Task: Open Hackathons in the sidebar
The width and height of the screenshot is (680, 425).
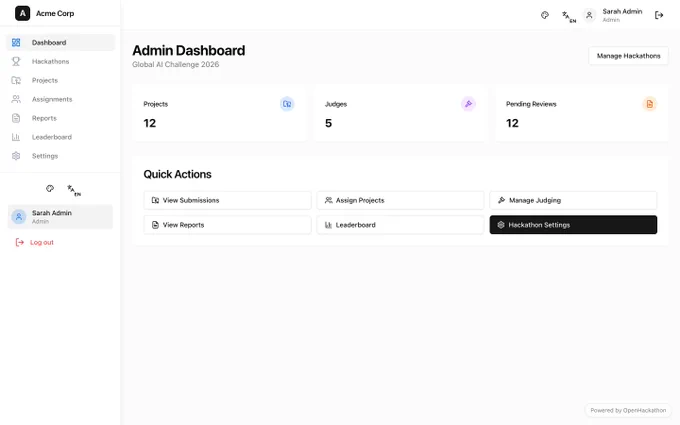Action: click(60, 62)
